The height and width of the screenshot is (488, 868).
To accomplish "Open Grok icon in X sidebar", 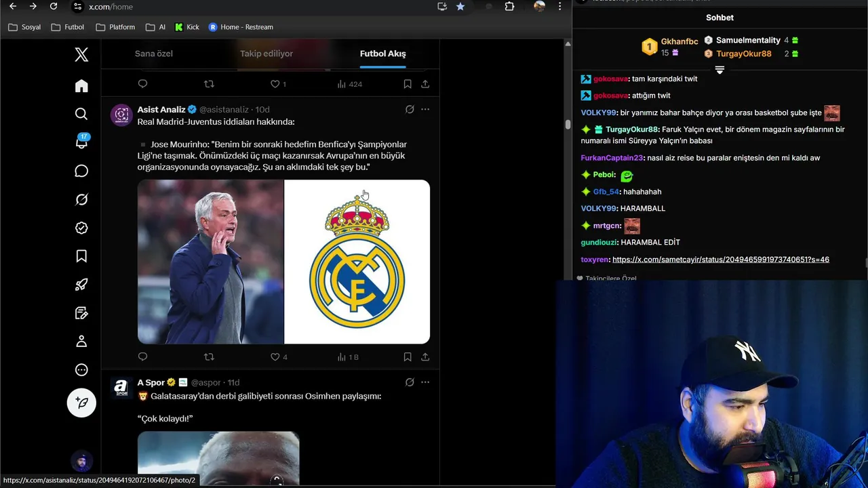I will coord(81,199).
